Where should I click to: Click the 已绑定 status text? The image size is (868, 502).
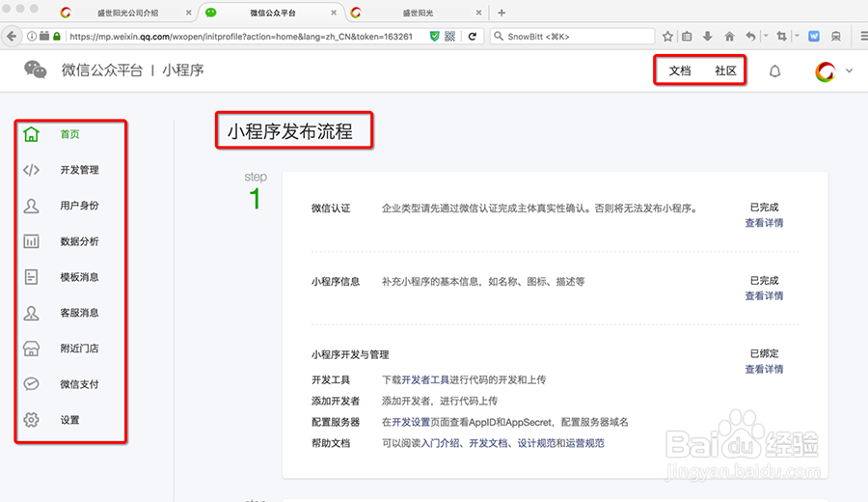pyautogui.click(x=764, y=353)
